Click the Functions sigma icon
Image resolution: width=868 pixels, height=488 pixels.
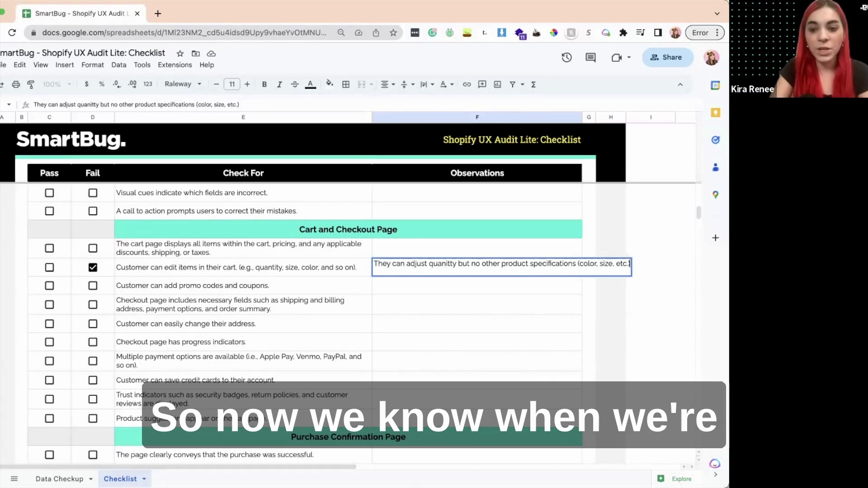pos(533,84)
